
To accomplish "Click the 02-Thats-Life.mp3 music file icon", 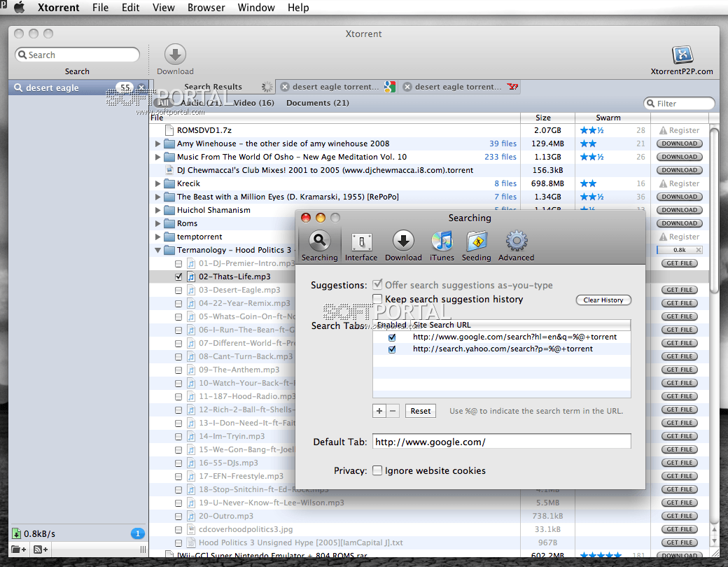I will tap(191, 276).
